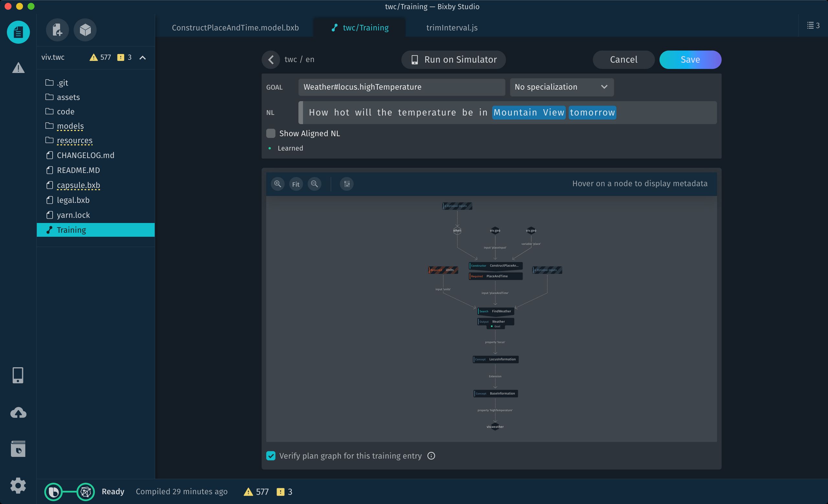Click the new file icon
This screenshot has height=504, width=828.
pos(58,30)
